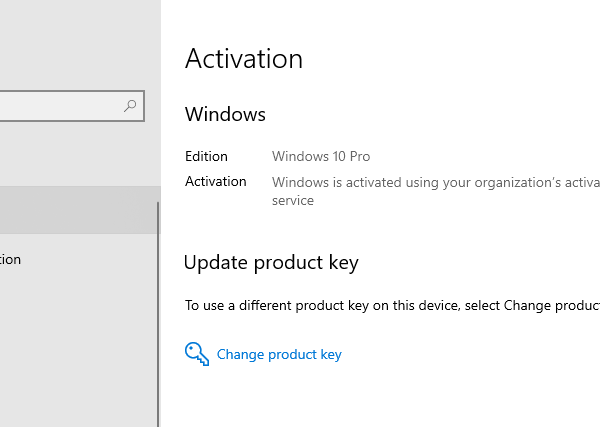The image size is (600, 427).
Task: Click the Activation label under Windows section
Action: (215, 181)
